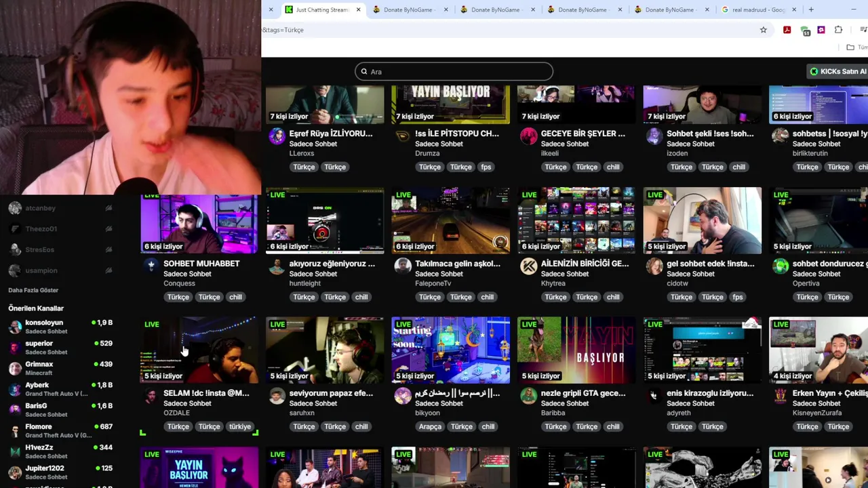Click the KICKs Satın Al button

[x=838, y=71]
